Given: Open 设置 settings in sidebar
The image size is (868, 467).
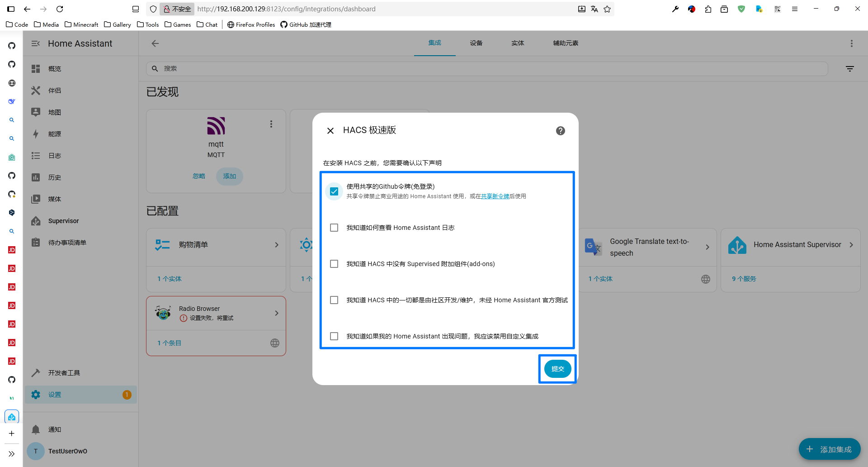Looking at the screenshot, I should coord(80,395).
